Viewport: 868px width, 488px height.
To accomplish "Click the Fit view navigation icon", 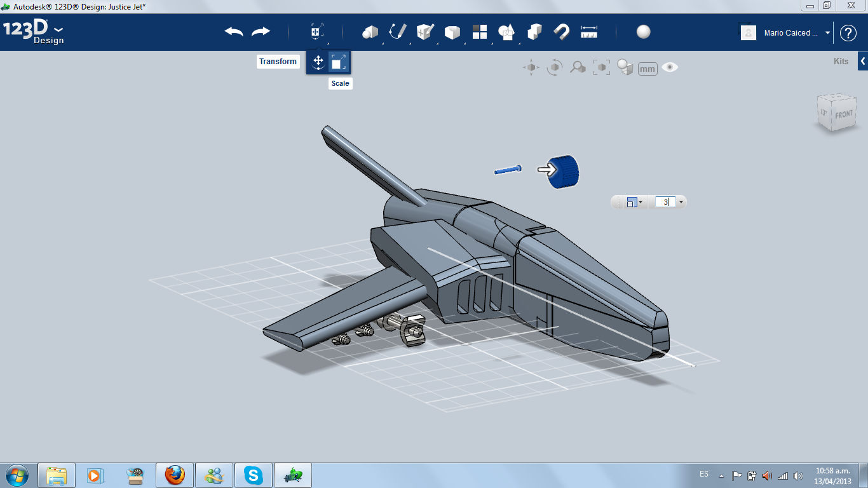I will (x=601, y=67).
